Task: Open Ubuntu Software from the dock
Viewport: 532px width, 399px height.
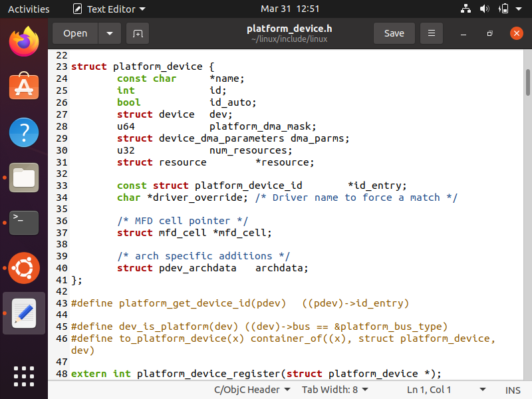Action: pyautogui.click(x=23, y=87)
